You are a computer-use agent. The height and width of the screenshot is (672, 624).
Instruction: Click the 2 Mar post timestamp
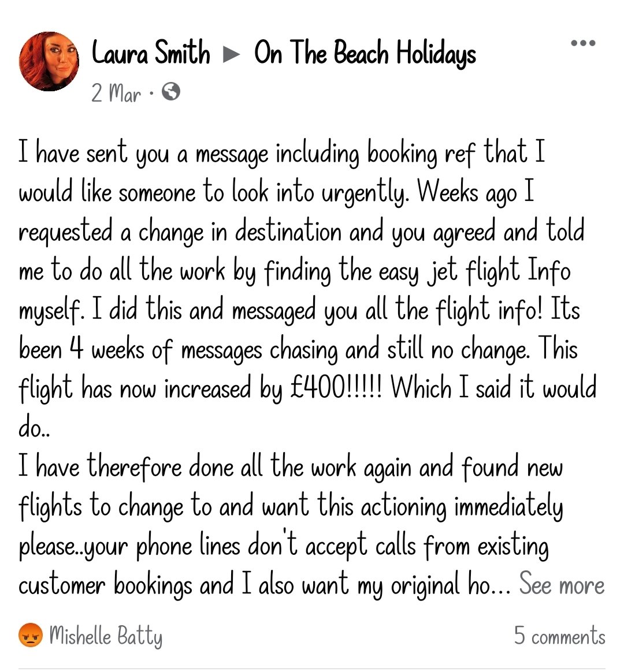tap(116, 92)
